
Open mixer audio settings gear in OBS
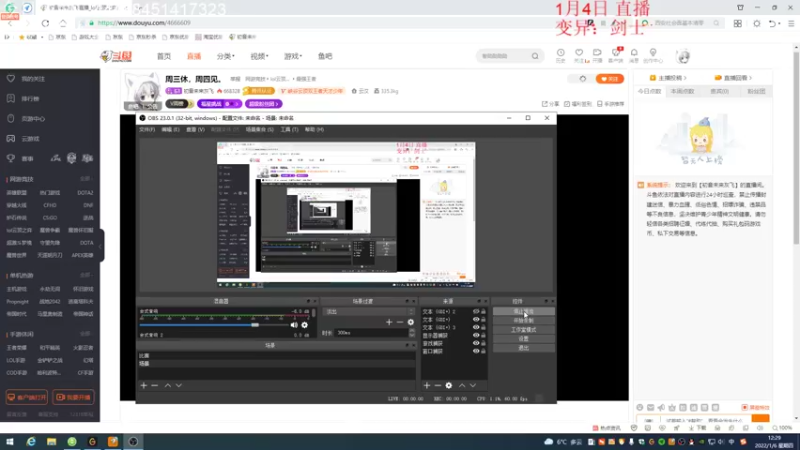[x=305, y=325]
